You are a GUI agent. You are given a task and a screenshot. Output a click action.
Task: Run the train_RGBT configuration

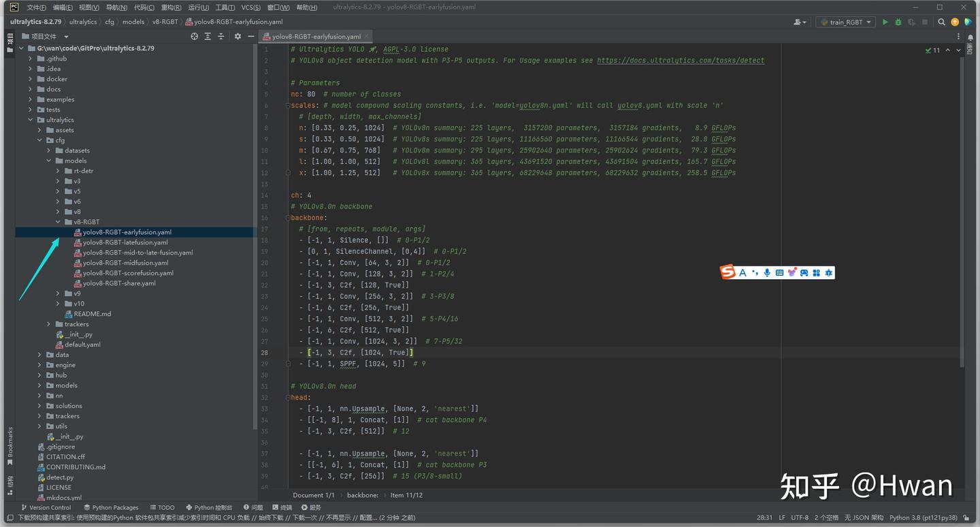(885, 22)
